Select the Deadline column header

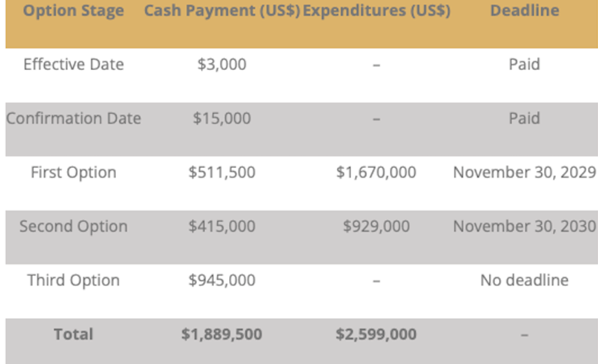point(524,12)
